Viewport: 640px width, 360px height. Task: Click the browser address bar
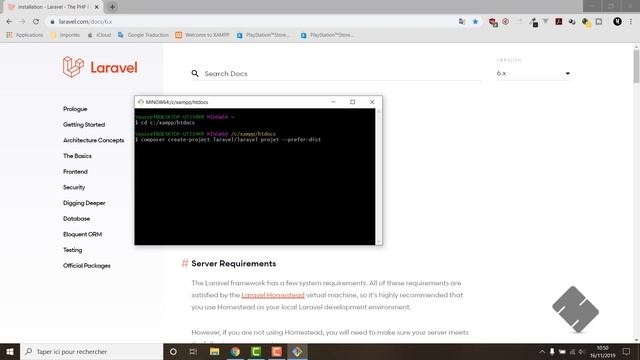coord(253,22)
